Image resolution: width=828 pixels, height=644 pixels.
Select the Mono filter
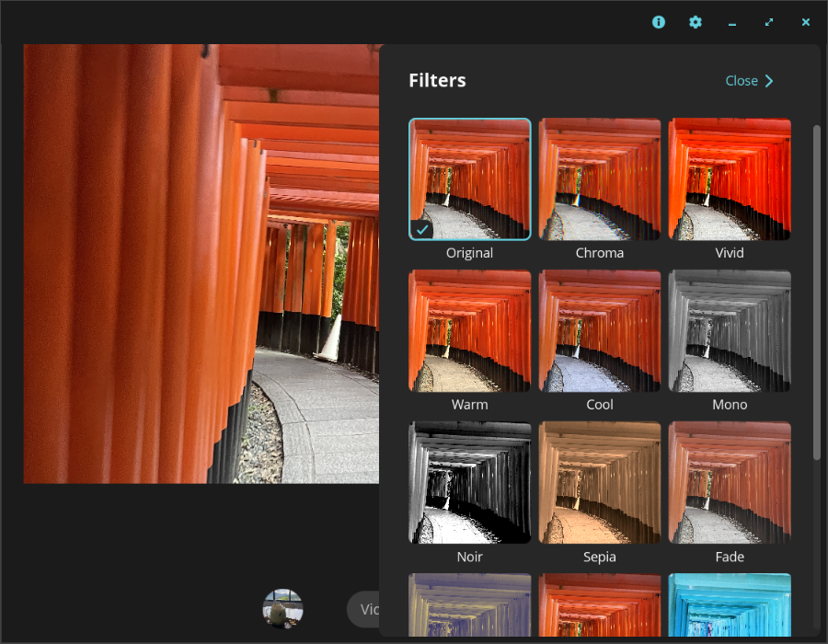pyautogui.click(x=730, y=331)
